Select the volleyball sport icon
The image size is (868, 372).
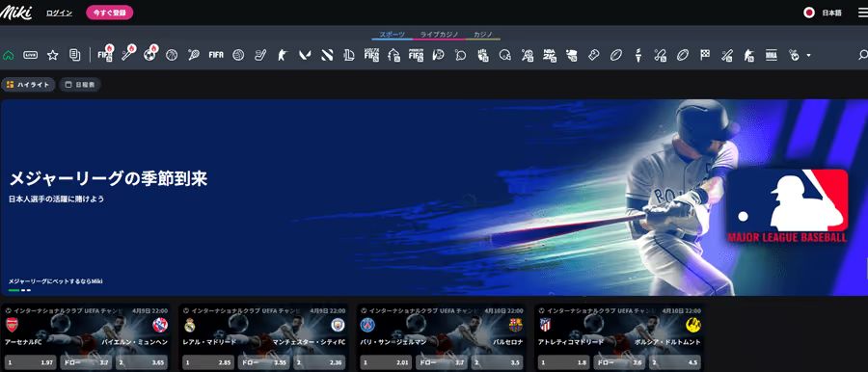click(238, 55)
